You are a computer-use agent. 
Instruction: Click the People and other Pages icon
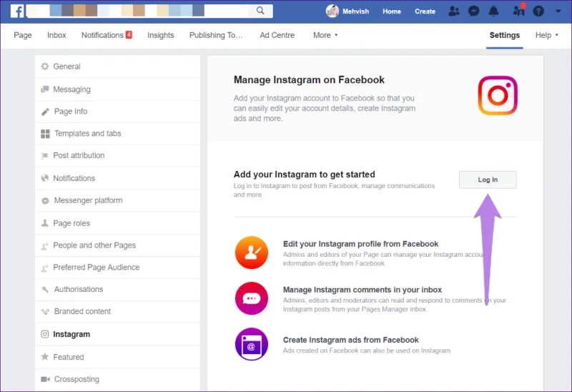[x=44, y=246]
